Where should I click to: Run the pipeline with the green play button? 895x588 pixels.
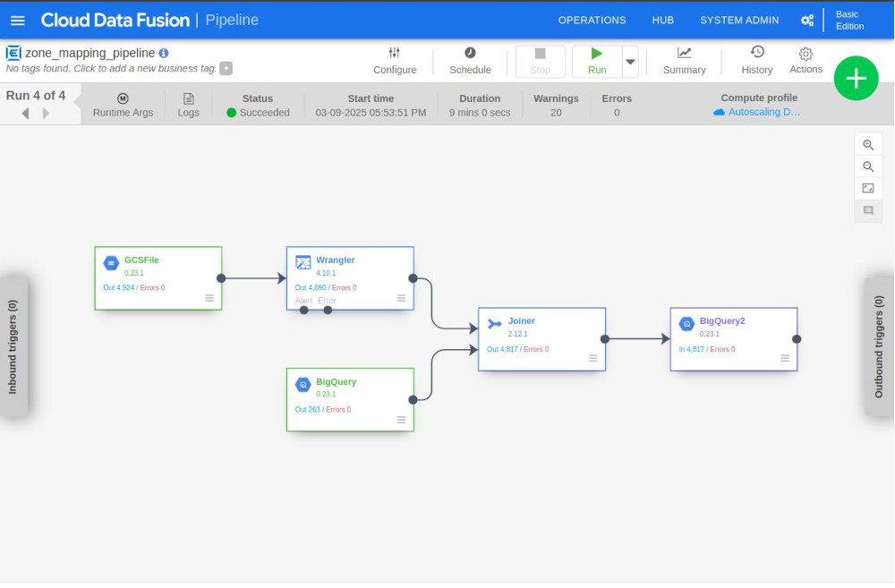click(597, 62)
